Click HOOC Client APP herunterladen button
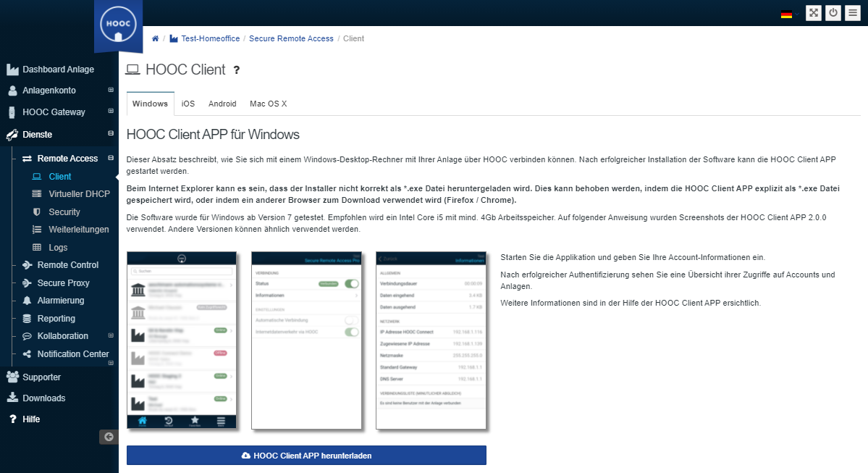 [x=306, y=455]
